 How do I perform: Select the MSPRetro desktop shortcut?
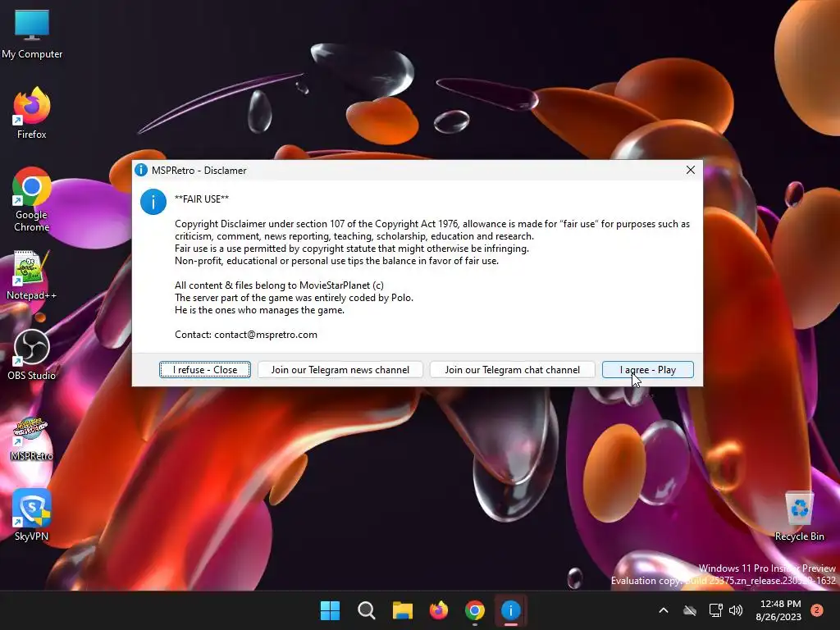pos(32,440)
